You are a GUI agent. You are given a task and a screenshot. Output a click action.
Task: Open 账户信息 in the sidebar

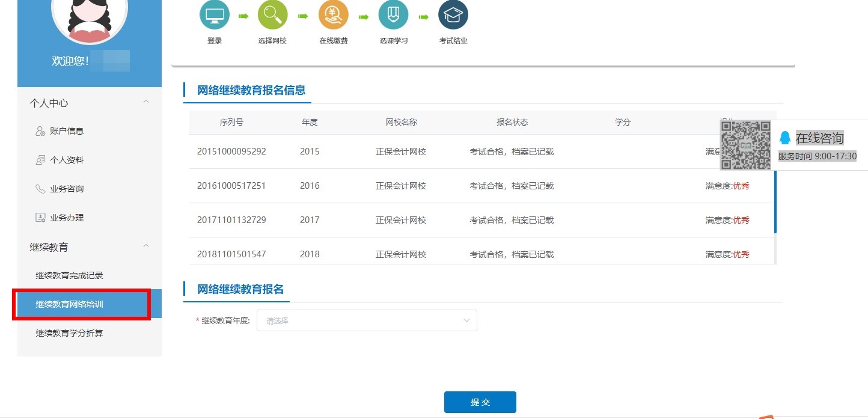(x=66, y=131)
